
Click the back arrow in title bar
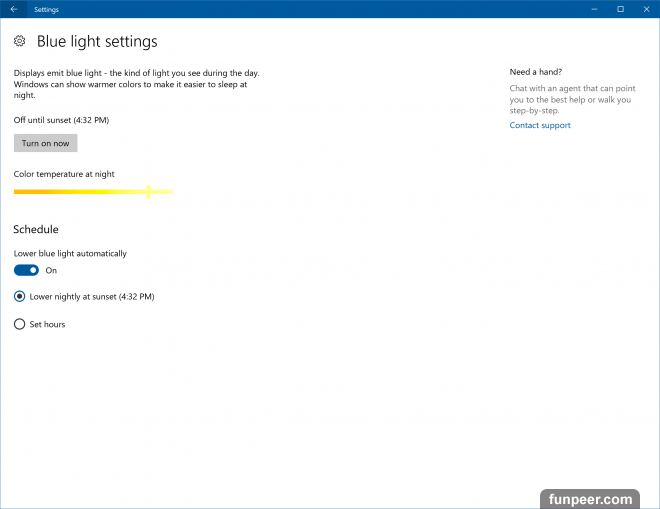coord(13,9)
